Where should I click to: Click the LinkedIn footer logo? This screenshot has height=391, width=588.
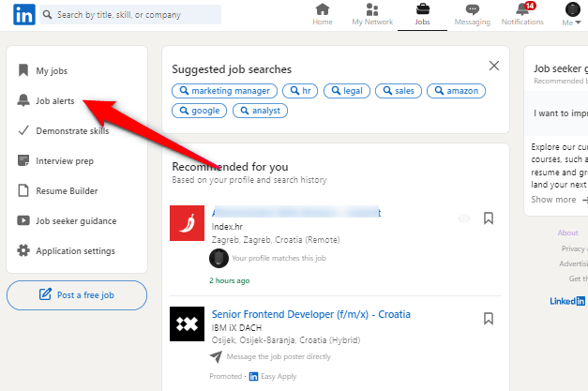pos(567,301)
